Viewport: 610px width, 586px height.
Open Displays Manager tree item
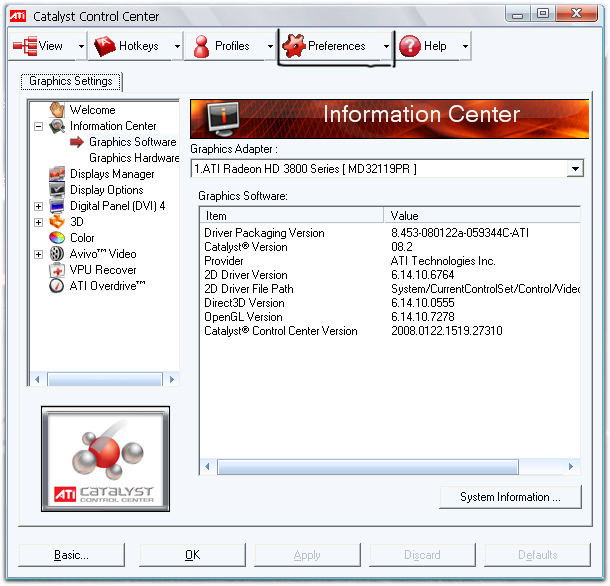(112, 174)
